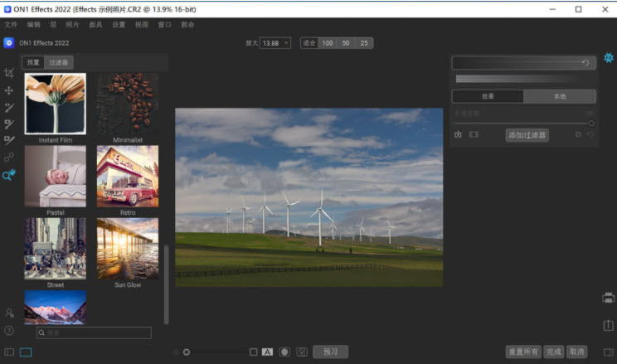Screen dimensions: 617x364
Task: Click the Share/Export icon on right edge
Action: coord(608,325)
